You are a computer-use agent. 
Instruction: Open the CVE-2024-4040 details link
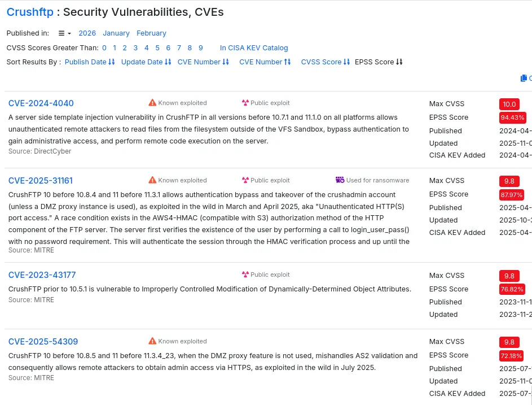pyautogui.click(x=41, y=103)
